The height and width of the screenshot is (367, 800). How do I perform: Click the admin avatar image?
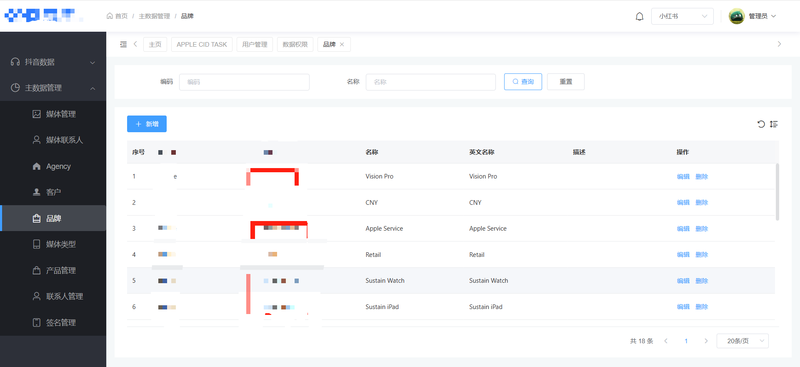point(737,16)
